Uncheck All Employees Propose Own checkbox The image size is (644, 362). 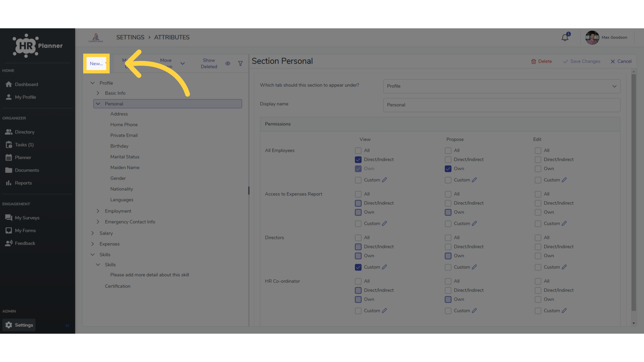click(x=448, y=169)
